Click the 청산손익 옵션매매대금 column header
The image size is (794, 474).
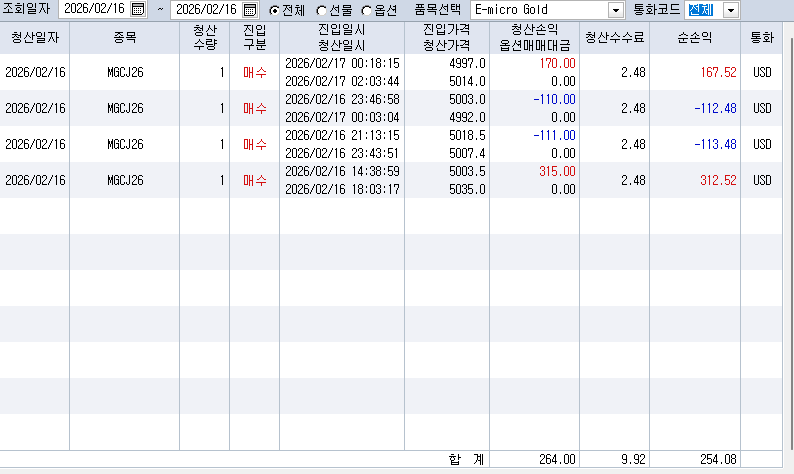(535, 37)
